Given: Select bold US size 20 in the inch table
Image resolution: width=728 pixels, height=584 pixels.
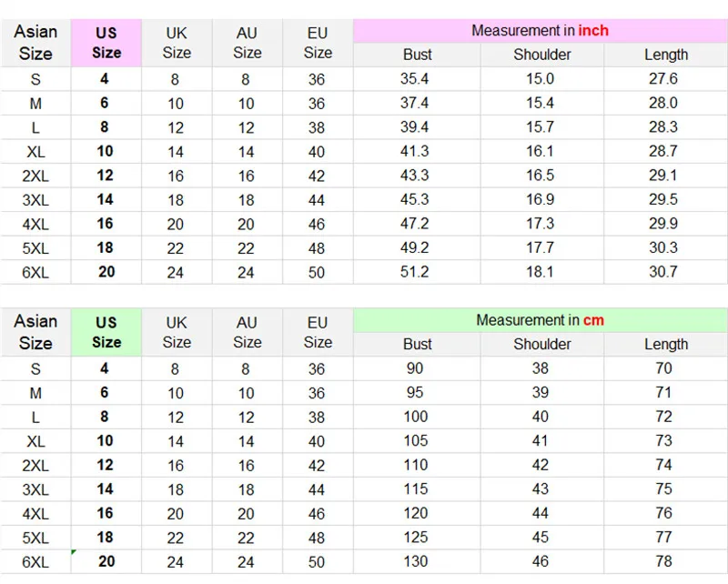Looking at the screenshot, I should [106, 272].
